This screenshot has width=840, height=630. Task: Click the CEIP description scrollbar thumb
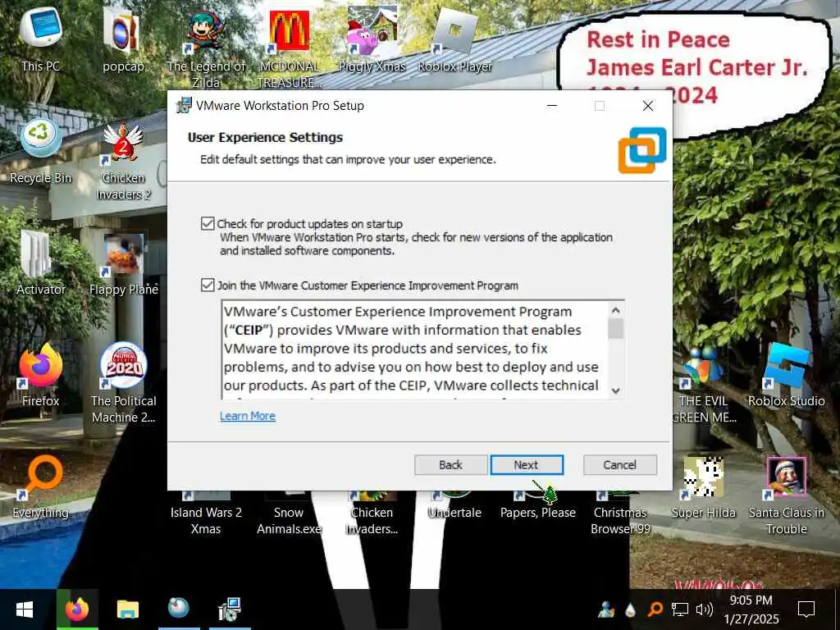tap(615, 329)
